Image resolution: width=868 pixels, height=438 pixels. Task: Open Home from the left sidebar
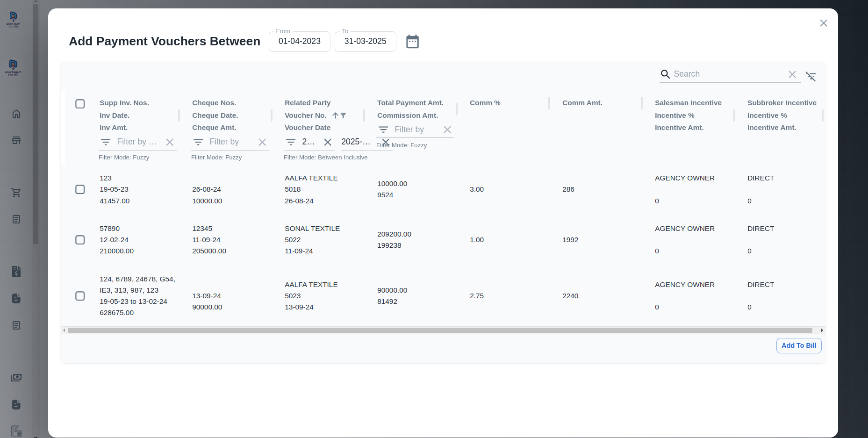click(x=16, y=114)
